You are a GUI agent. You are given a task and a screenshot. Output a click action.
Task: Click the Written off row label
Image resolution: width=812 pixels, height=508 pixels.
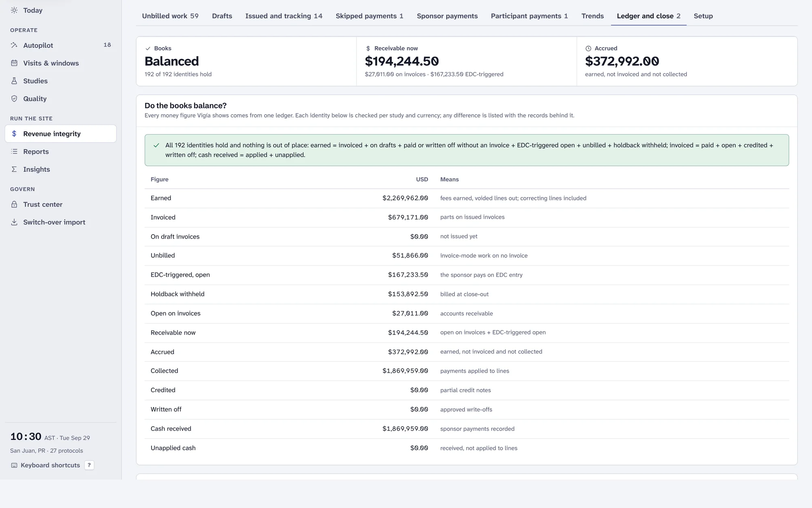166,409
